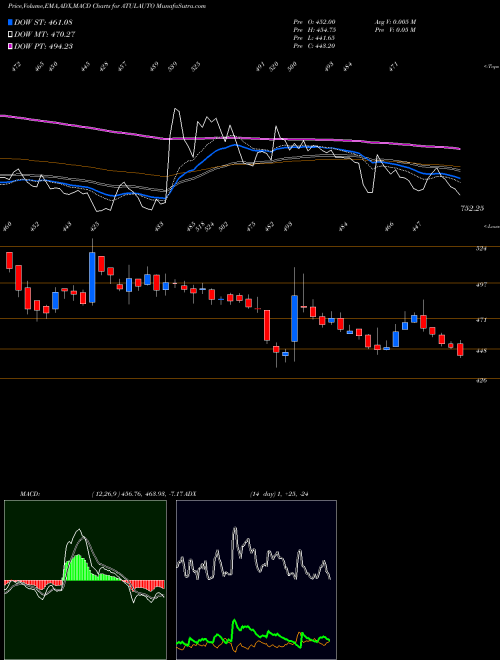Screen dimensions: 500x660
Task: Click the 426 price axis label
Action: (x=481, y=381)
